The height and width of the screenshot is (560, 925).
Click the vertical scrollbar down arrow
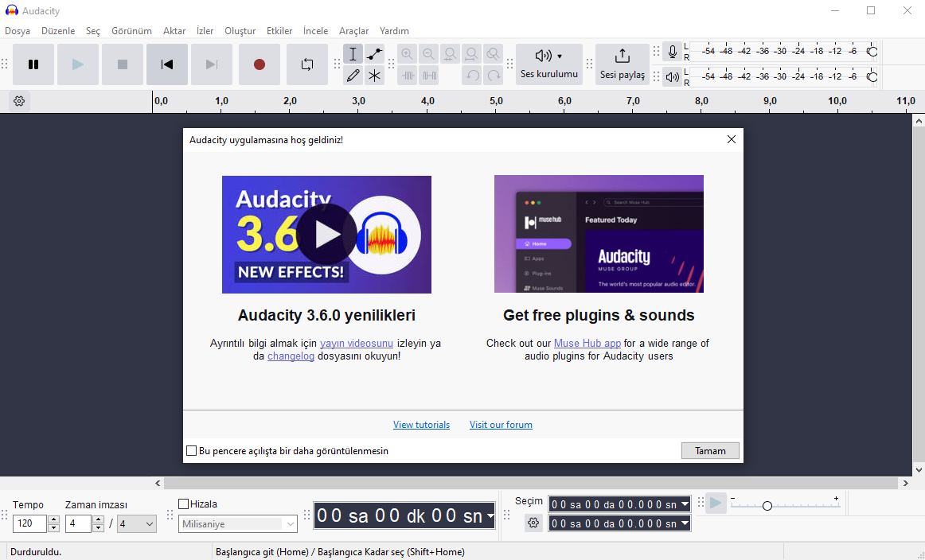click(x=919, y=470)
